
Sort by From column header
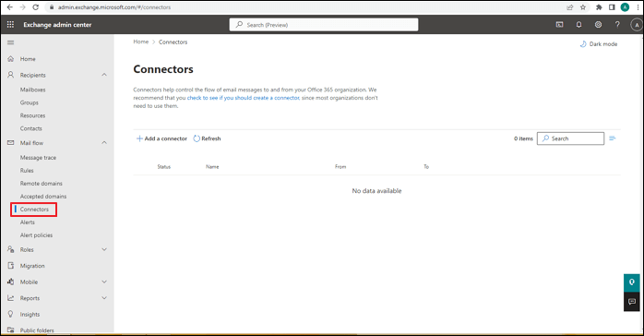pos(340,167)
